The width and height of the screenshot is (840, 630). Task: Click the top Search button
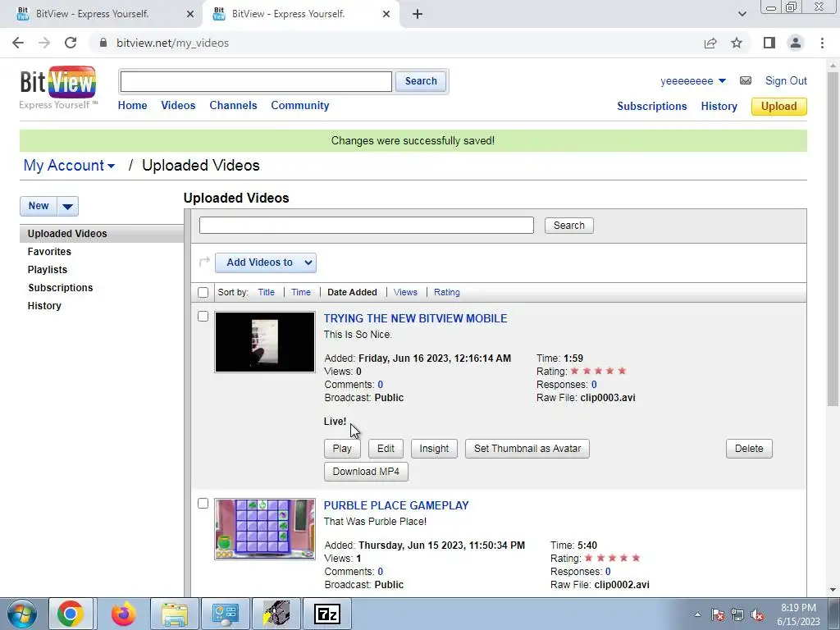(x=421, y=81)
